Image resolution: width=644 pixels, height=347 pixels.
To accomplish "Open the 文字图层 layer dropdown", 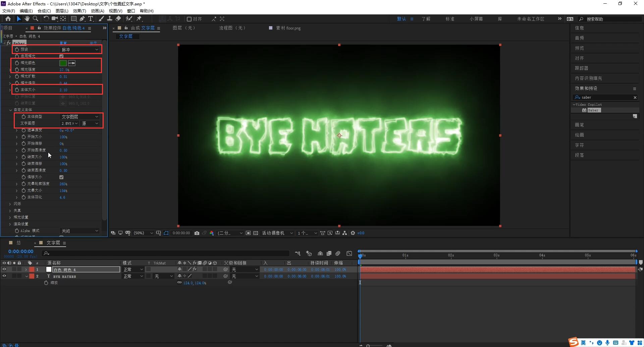I will pyautogui.click(x=69, y=123).
